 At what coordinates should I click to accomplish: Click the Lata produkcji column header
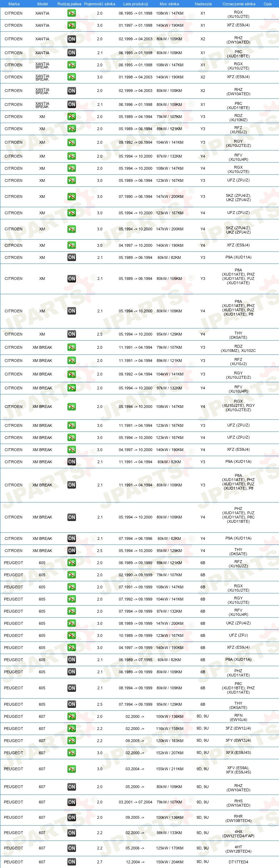[136, 4]
